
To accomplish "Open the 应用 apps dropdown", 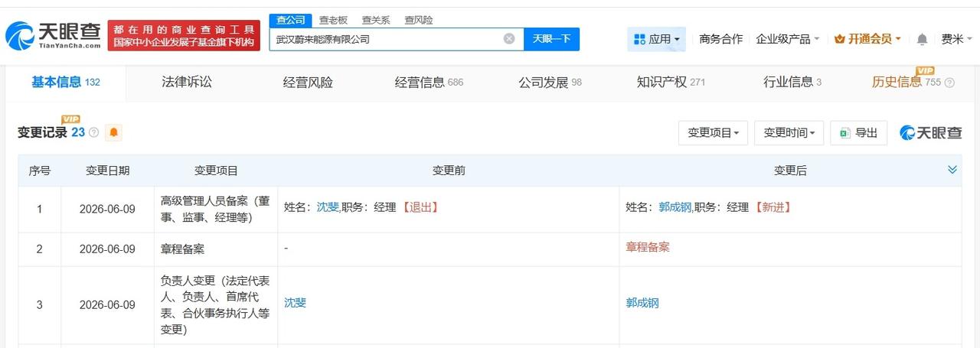I will click(x=656, y=39).
